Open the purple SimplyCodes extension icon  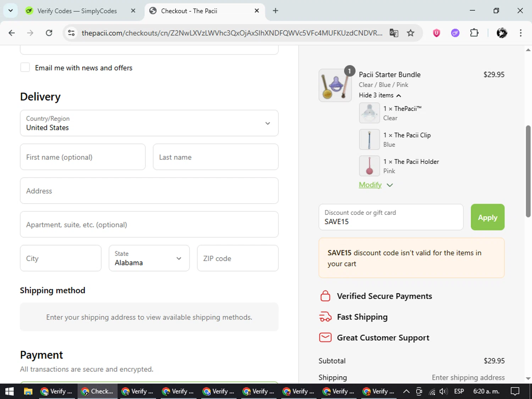coord(455,33)
